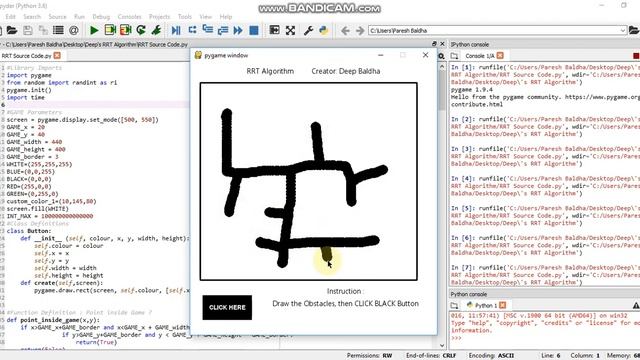Browse tabs icon in Python console
Image resolution: width=640 pixels, height=360 pixels.
[x=454, y=305]
